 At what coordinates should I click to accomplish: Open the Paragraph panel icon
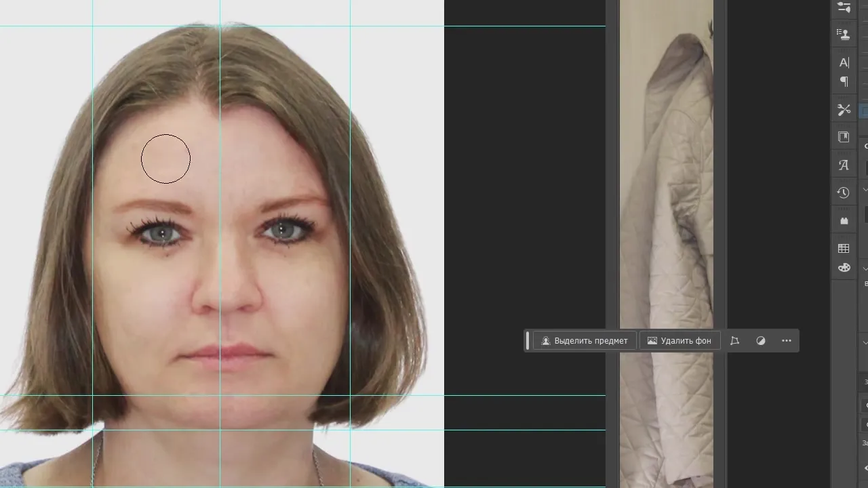[x=844, y=82]
